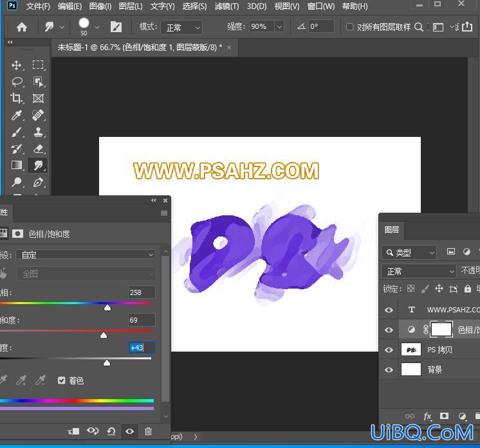This screenshot has height=448, width=480.
Task: Open the 模式 blend mode dropdown
Action: 181,28
